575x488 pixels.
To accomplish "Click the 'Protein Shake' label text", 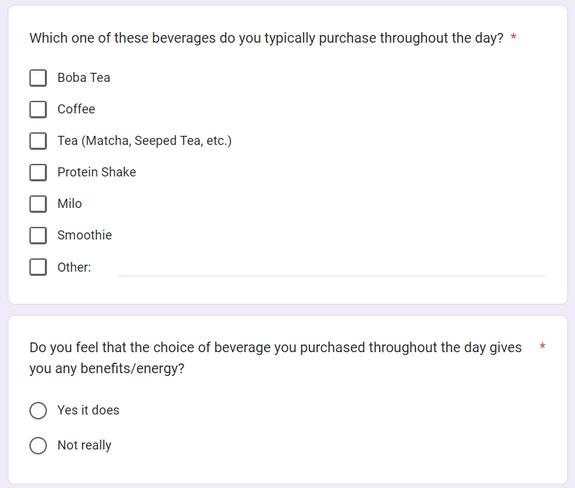I will pyautogui.click(x=97, y=172).
